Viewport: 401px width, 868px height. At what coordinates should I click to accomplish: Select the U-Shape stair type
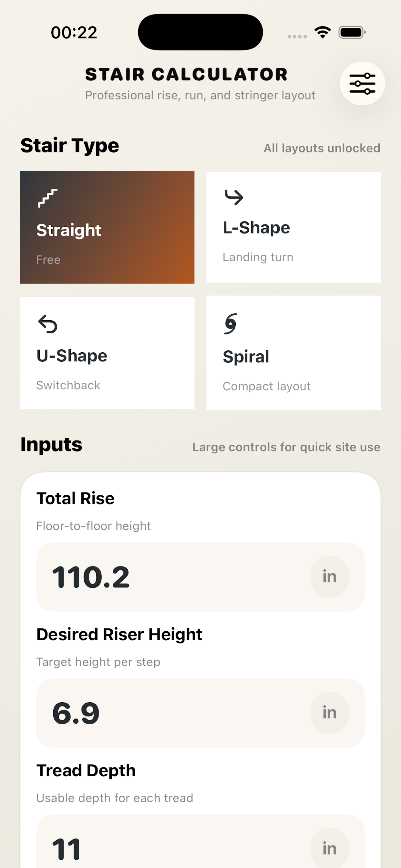(x=107, y=353)
